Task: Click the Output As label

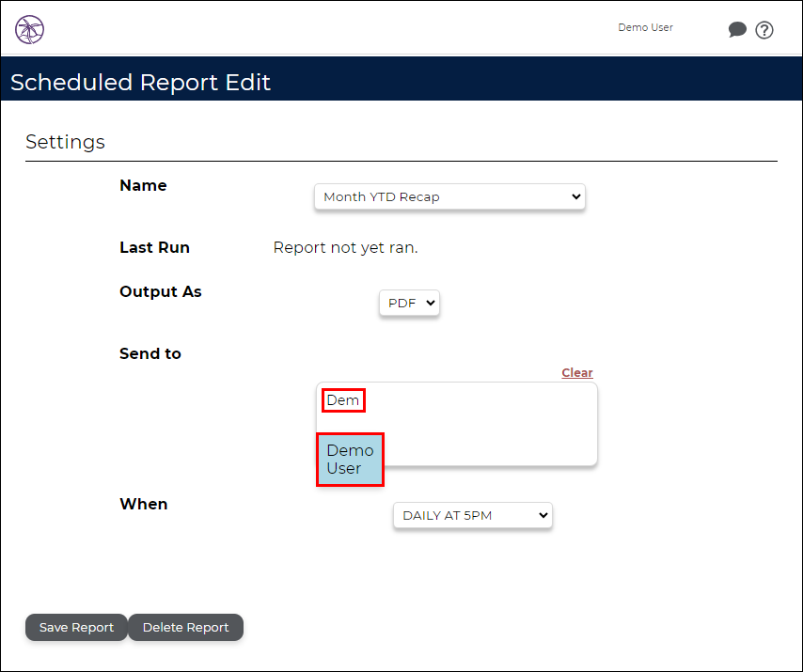Action: pyautogui.click(x=160, y=291)
